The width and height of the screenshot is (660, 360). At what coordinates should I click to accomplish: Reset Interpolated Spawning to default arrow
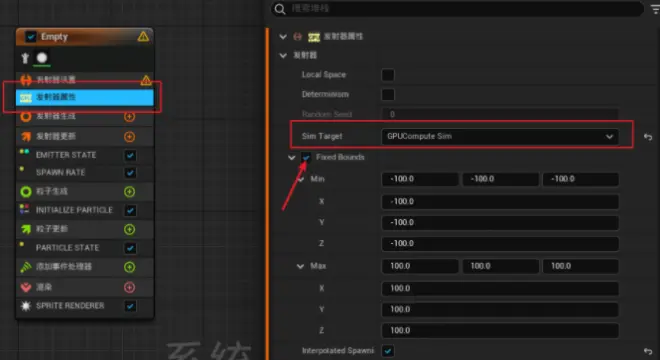pos(648,351)
